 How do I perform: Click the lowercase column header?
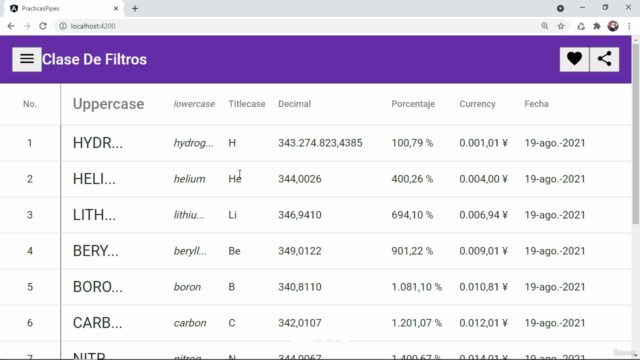[x=194, y=104]
